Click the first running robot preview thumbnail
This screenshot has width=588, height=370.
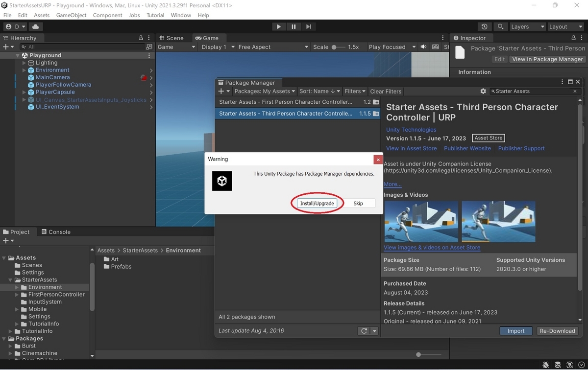pos(421,222)
